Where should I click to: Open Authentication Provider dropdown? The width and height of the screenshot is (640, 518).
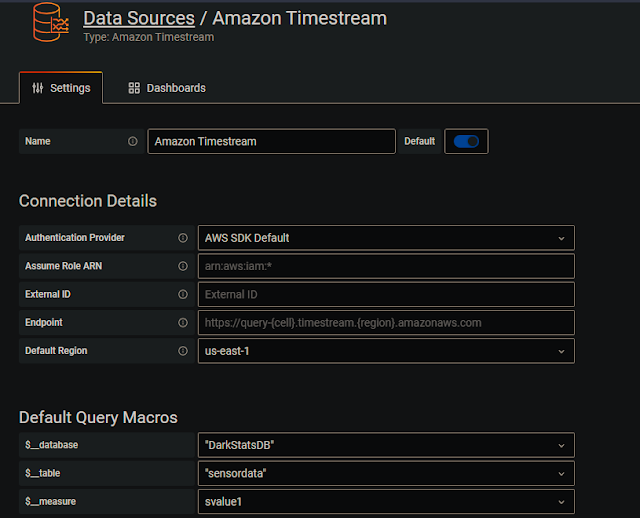point(386,238)
